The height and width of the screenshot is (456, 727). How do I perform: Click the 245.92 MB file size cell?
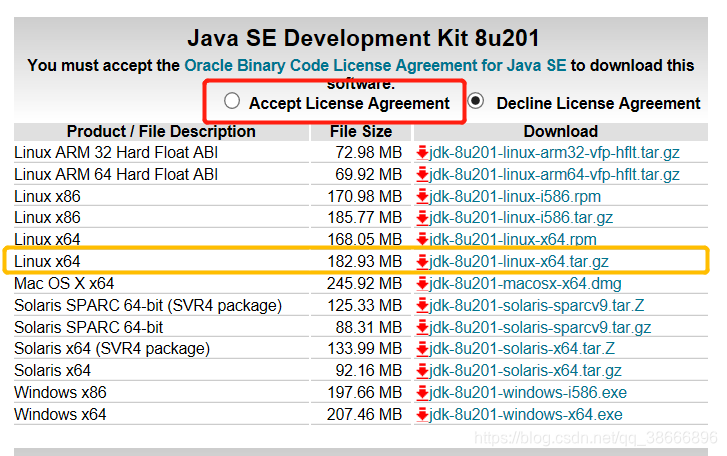pyautogui.click(x=364, y=284)
